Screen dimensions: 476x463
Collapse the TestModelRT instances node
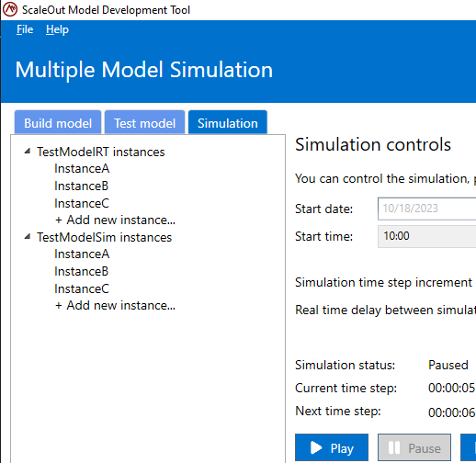tap(28, 151)
